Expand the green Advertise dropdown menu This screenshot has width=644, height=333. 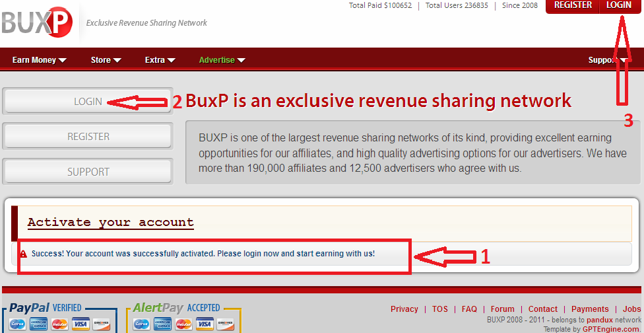222,60
